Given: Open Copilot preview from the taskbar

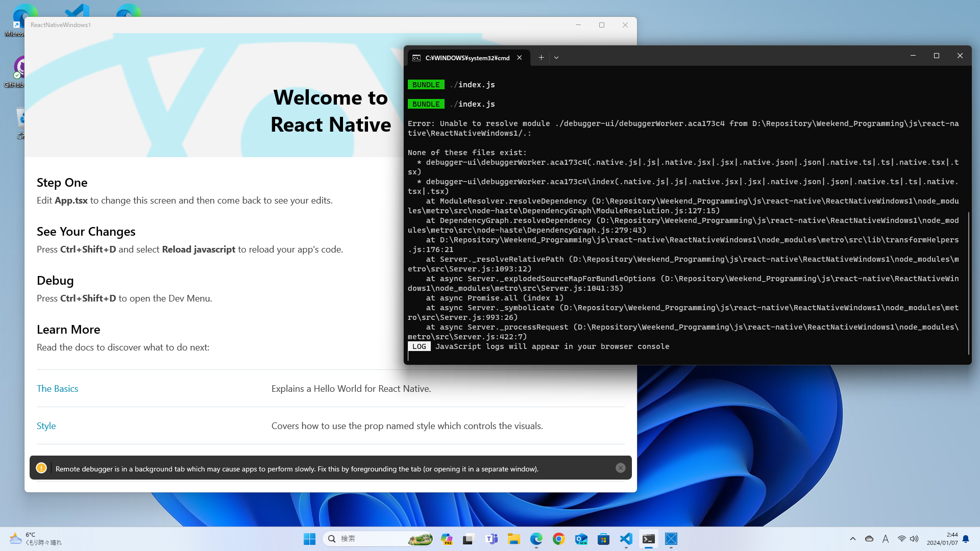Looking at the screenshot, I should (447, 539).
